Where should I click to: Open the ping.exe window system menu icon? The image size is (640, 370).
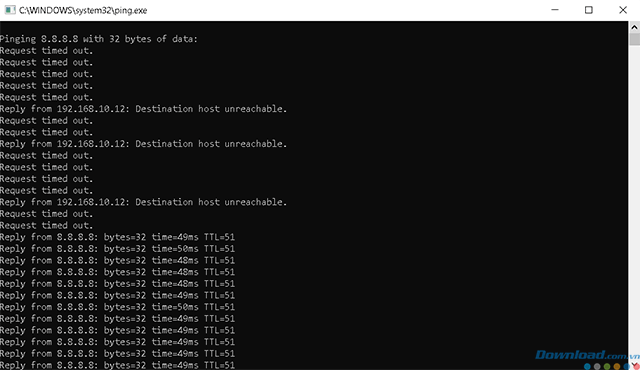coord(10,10)
